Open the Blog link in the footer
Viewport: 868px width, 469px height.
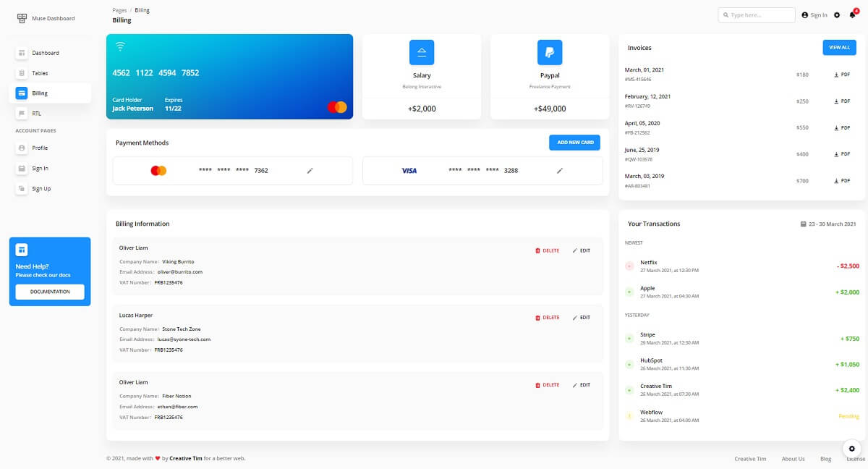pos(825,459)
